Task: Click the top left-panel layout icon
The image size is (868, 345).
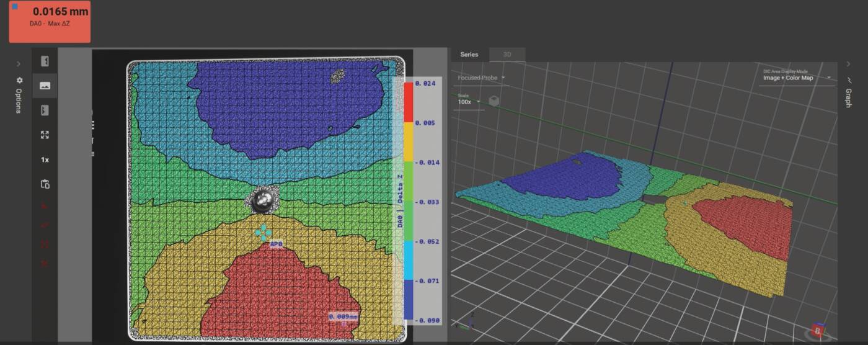Action: [45, 61]
